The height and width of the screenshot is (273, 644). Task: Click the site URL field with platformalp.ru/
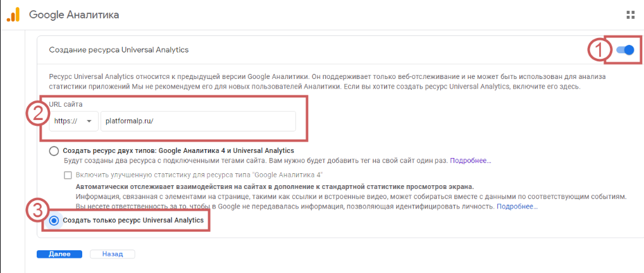(197, 121)
